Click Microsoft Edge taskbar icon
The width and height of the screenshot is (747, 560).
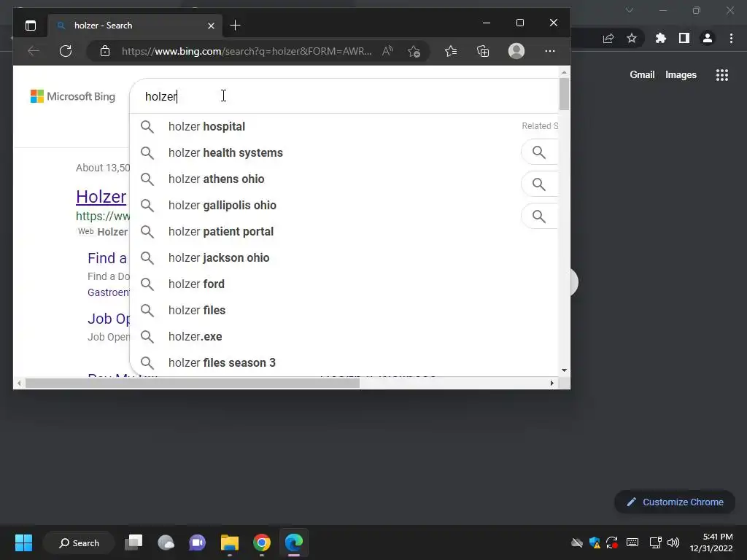pyautogui.click(x=294, y=542)
